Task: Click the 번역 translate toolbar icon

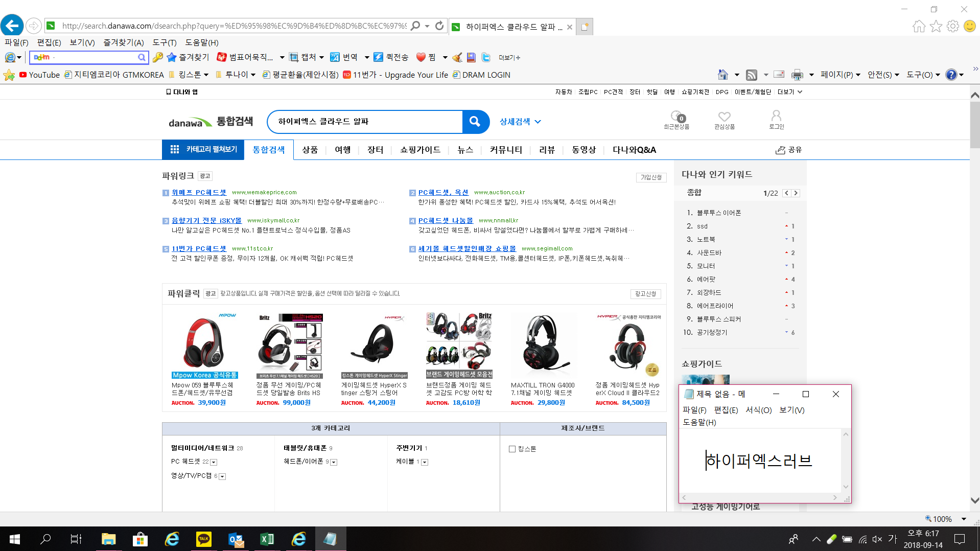Action: coord(335,57)
